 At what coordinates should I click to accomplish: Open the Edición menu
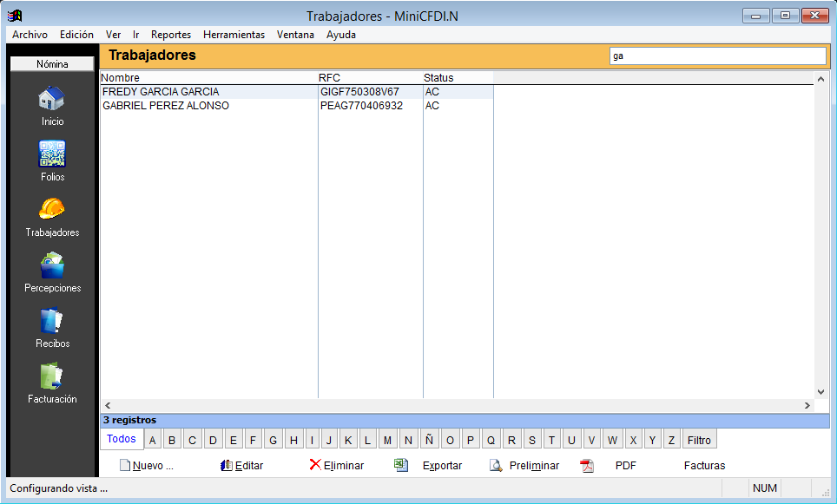pyautogui.click(x=77, y=35)
